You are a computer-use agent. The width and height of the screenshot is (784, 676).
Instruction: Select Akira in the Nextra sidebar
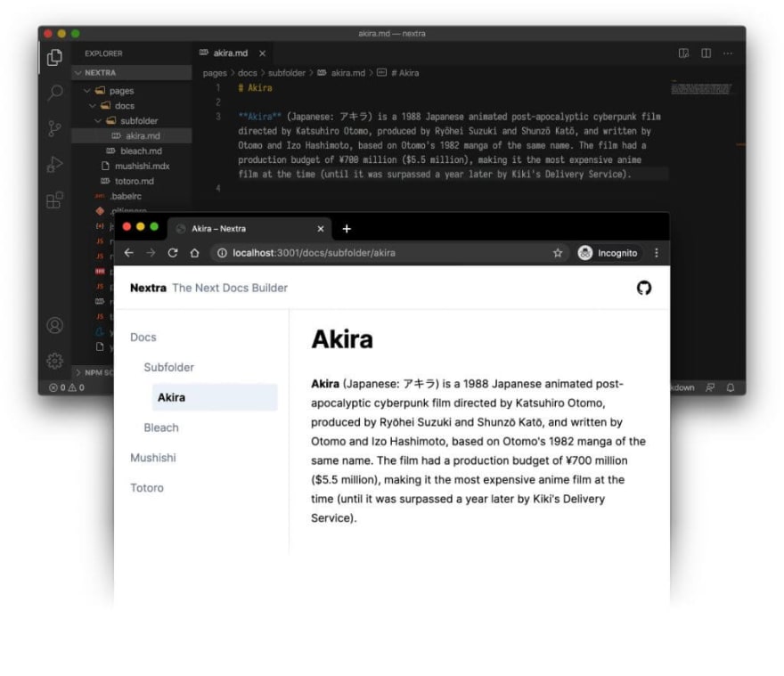pyautogui.click(x=215, y=397)
